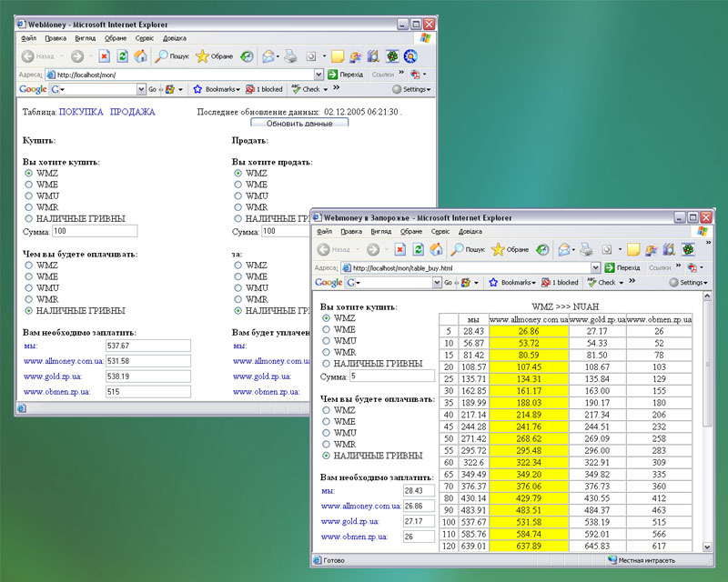The image size is (728, 582).
Task: Click Print icon in WebMoney window toolbar
Action: click(290, 56)
